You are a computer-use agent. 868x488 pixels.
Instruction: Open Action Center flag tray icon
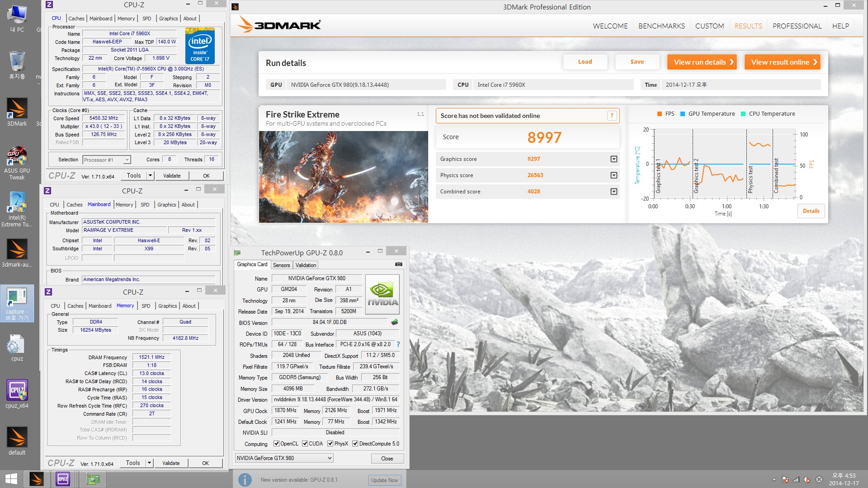(785, 479)
